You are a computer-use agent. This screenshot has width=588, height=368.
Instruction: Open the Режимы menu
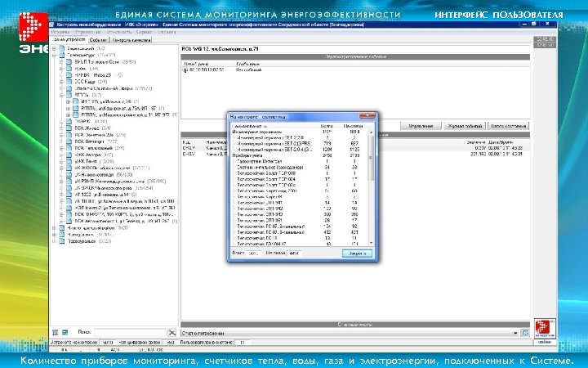pos(60,32)
